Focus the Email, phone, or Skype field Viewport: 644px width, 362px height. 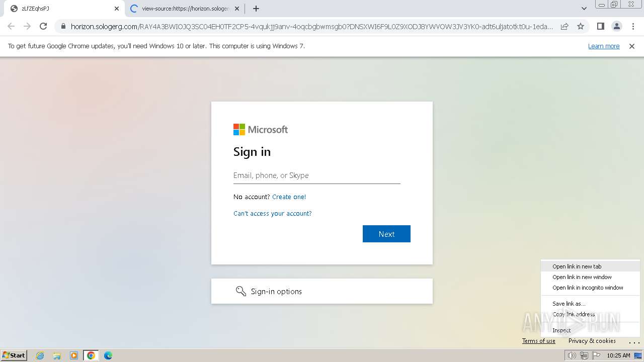pos(317,175)
